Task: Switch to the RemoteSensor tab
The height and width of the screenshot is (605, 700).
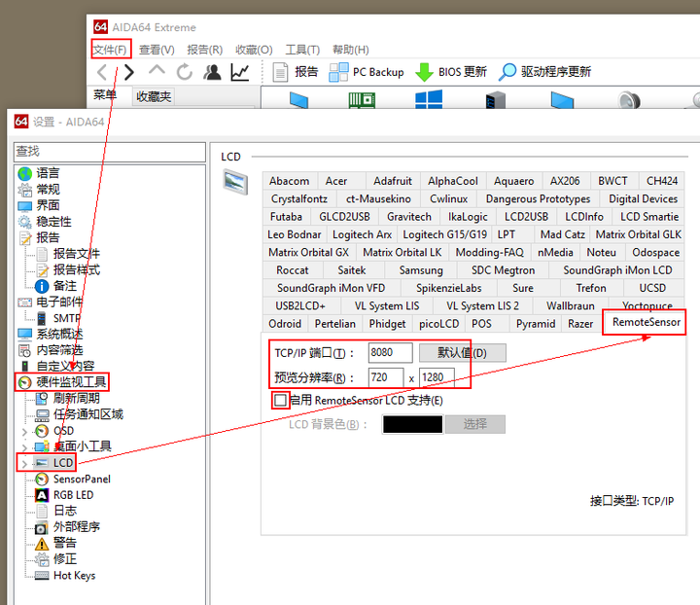Action: click(646, 323)
